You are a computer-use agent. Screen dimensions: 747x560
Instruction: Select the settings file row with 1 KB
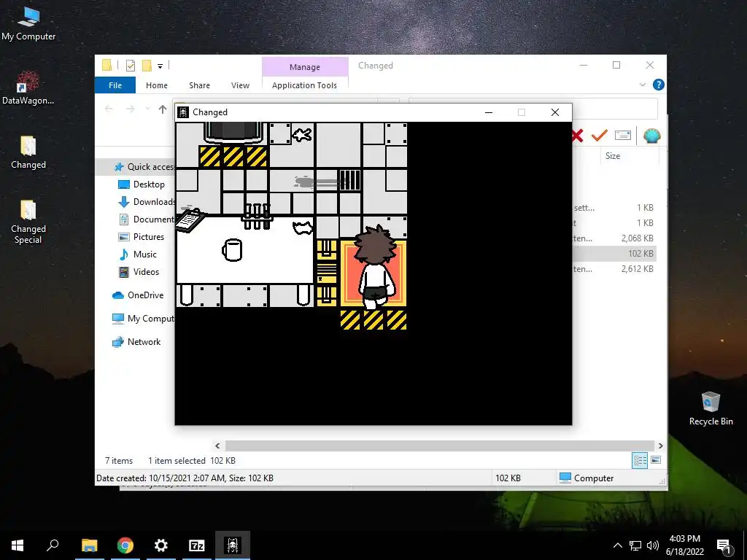coord(614,208)
